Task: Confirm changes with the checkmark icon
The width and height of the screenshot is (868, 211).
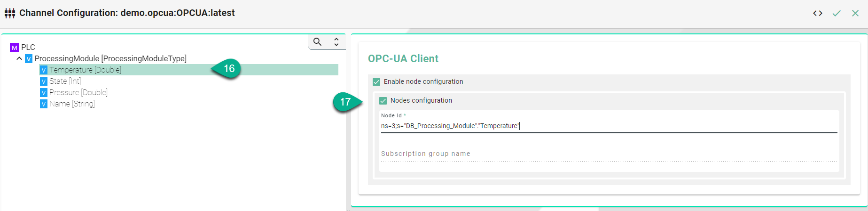Action: click(x=837, y=13)
